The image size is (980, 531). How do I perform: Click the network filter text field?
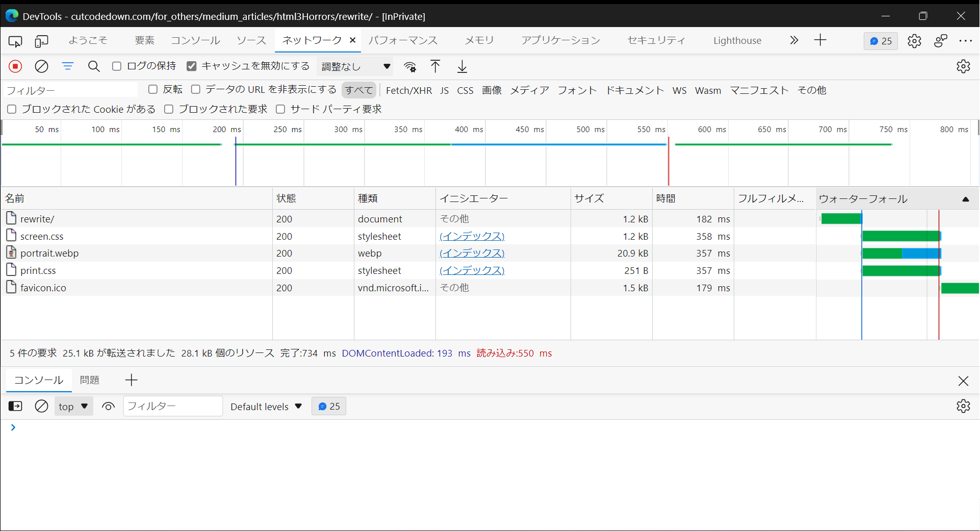tap(70, 90)
